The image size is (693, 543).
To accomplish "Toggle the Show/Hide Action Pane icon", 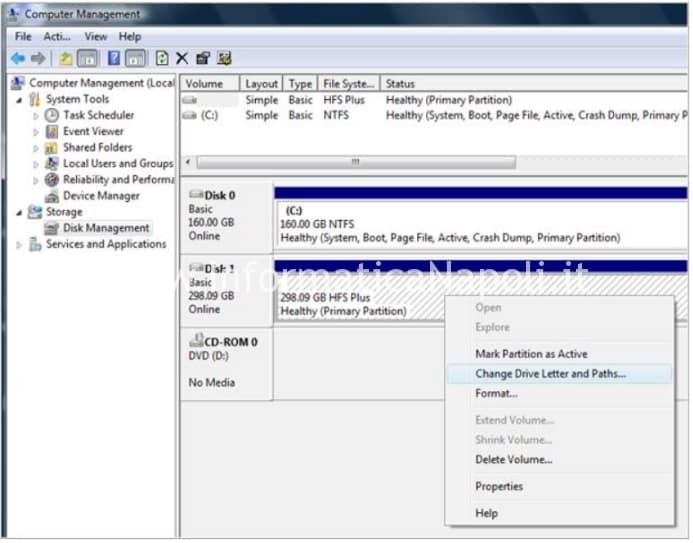I will 135,58.
